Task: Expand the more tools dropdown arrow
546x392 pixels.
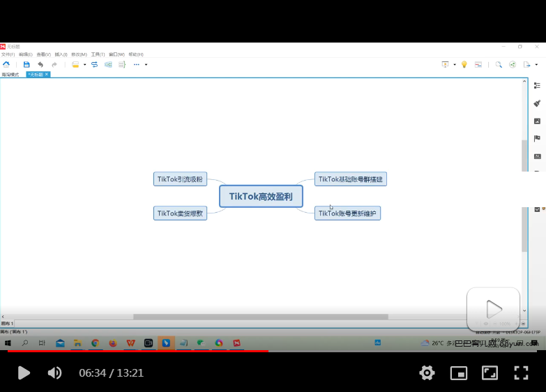Action: (146, 64)
